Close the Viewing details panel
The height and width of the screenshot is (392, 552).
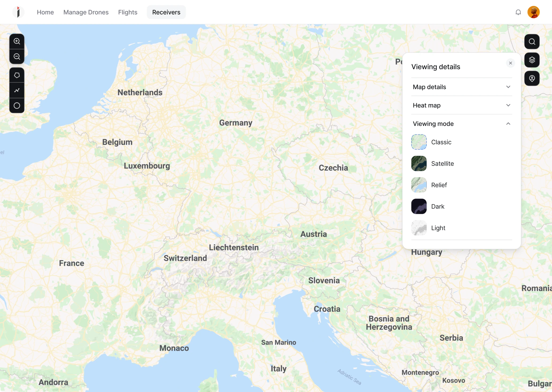pyautogui.click(x=510, y=63)
